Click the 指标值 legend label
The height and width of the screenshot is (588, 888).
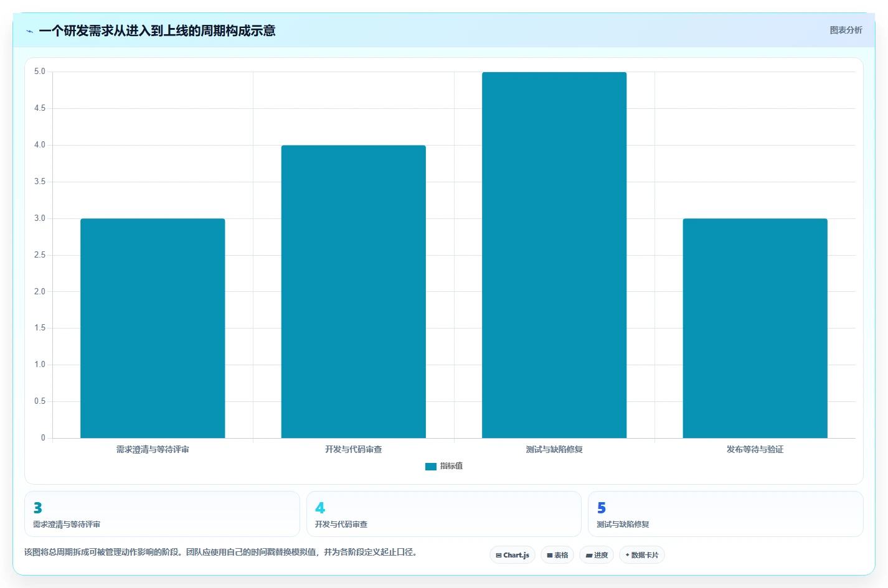coord(451,466)
